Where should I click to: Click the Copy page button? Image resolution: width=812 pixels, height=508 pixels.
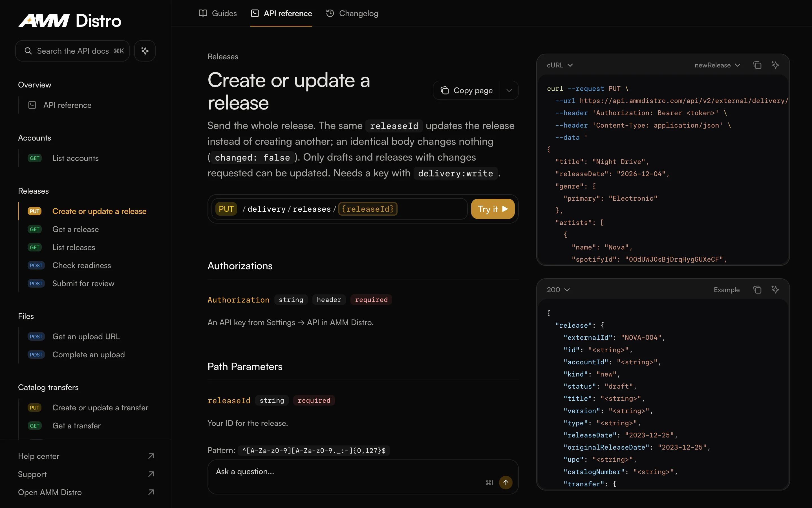pyautogui.click(x=466, y=90)
